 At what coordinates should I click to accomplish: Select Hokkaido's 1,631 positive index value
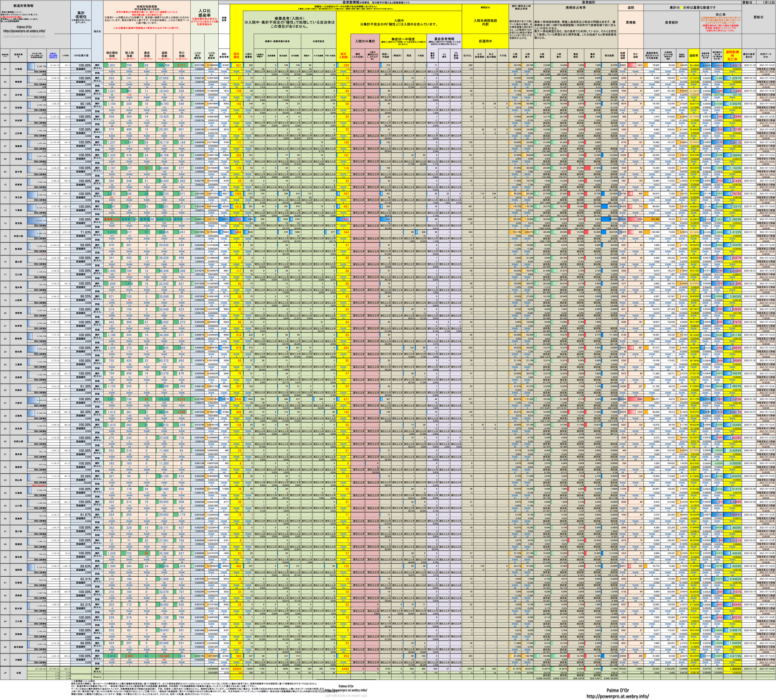tap(111, 65)
